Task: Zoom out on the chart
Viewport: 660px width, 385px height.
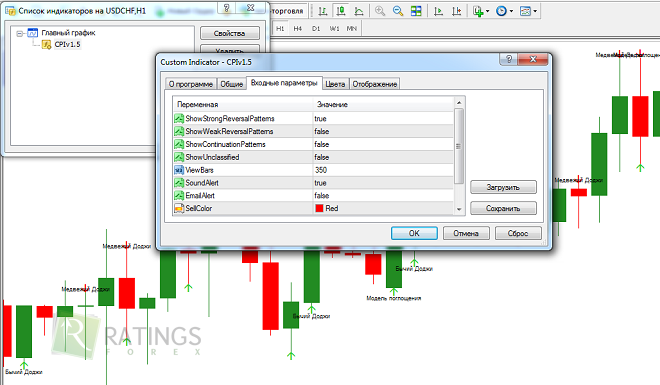Action: (398, 11)
